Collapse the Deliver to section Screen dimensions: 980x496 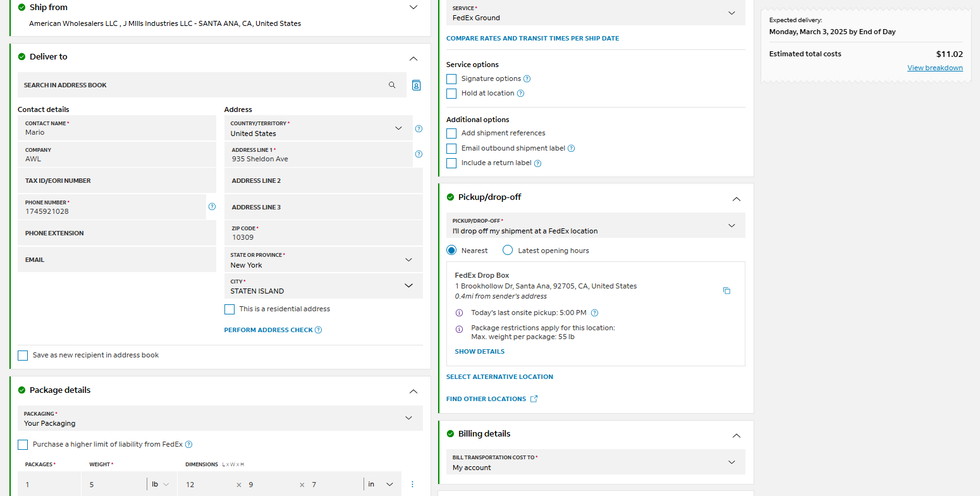413,58
